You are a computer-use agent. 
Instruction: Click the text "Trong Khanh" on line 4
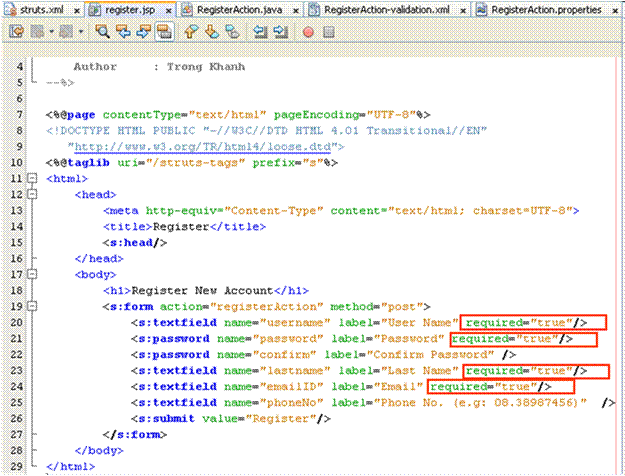pos(206,67)
